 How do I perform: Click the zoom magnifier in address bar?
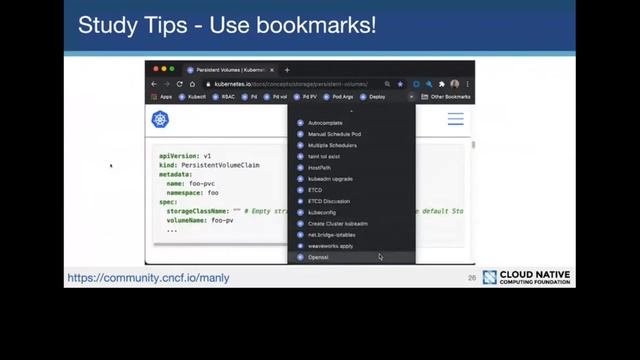click(387, 84)
